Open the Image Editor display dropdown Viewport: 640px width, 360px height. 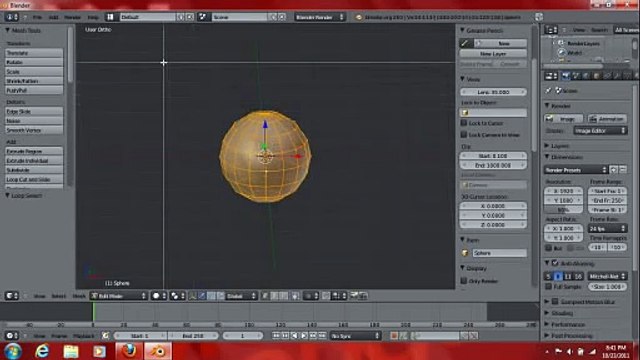click(600, 131)
